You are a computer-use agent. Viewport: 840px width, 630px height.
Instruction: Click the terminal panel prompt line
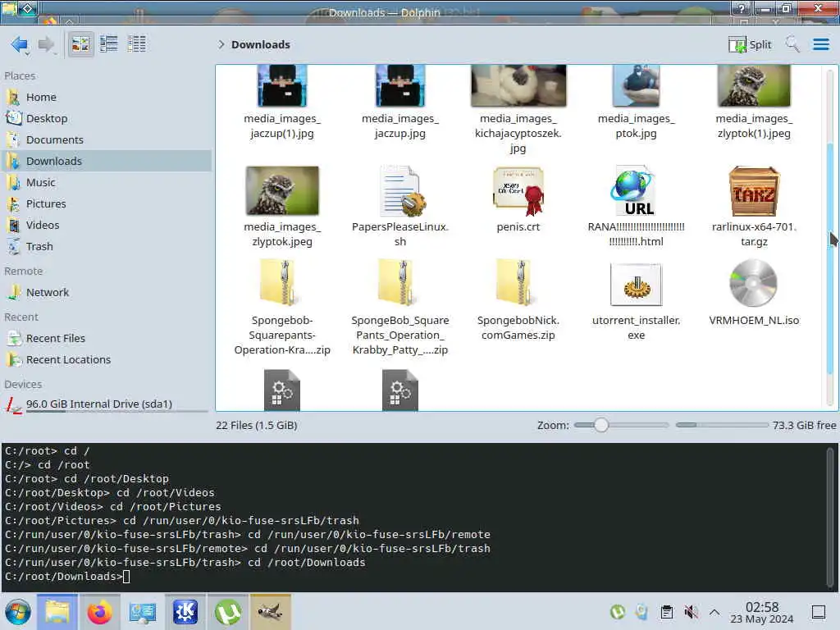pos(67,577)
